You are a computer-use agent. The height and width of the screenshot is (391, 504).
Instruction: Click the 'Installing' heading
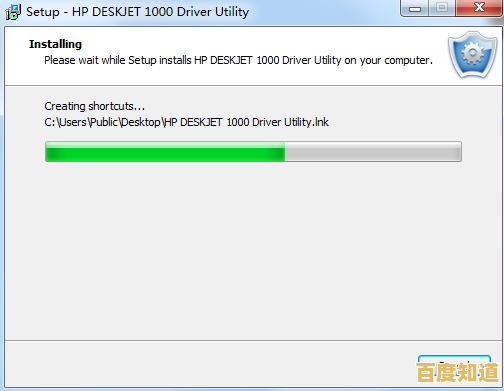pos(55,44)
